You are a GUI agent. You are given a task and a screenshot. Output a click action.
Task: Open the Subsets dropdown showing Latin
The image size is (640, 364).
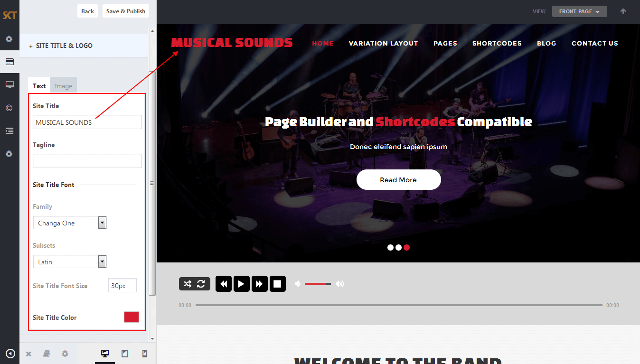pyautogui.click(x=70, y=261)
